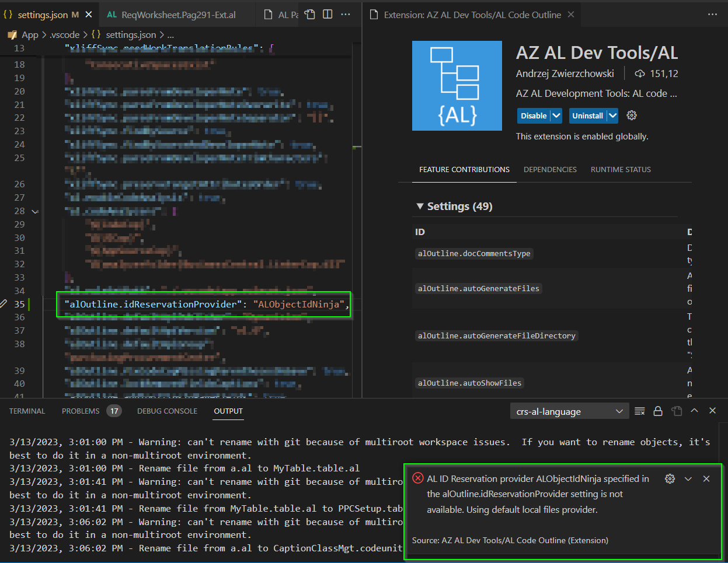
Task: Open the Disable button dropdown arrow
Action: [x=556, y=116]
